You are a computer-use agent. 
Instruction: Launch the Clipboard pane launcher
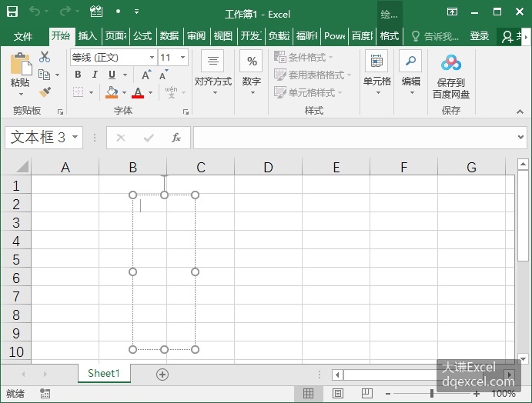[x=60, y=112]
